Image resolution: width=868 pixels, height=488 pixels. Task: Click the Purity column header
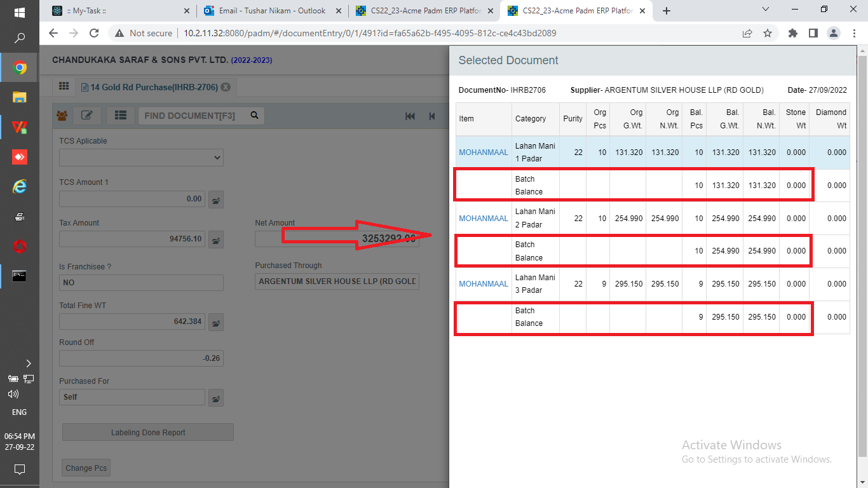(573, 119)
